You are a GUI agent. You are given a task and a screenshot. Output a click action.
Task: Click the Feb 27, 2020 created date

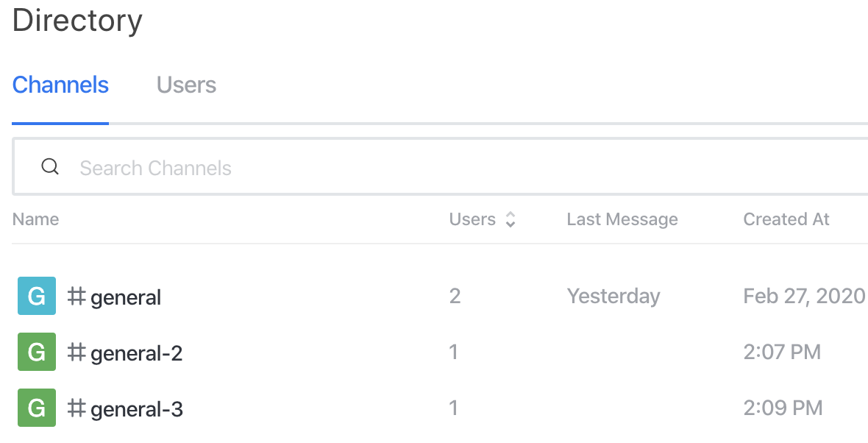804,296
